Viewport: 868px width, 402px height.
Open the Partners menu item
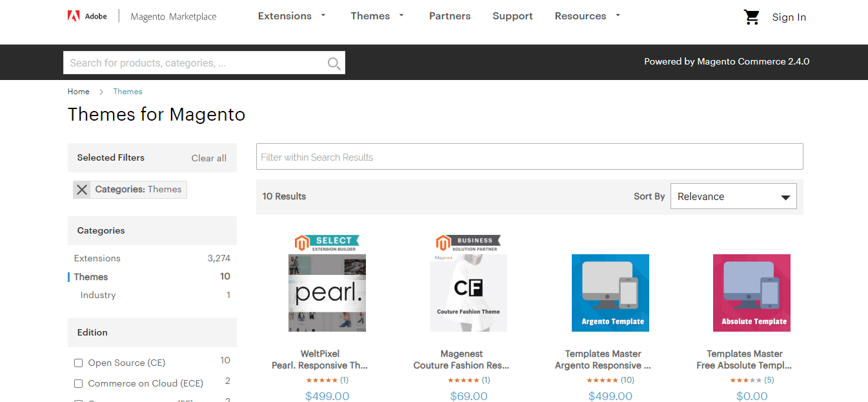click(x=450, y=16)
